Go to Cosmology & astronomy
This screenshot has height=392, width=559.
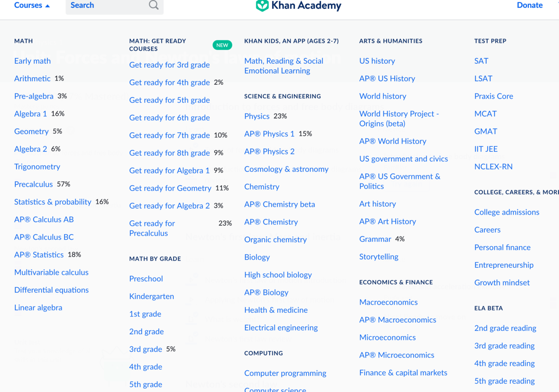click(286, 169)
